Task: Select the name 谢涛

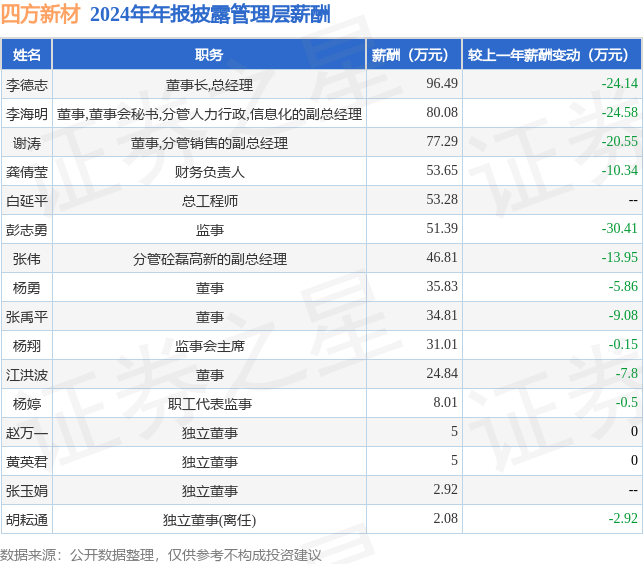Action: pos(27,143)
